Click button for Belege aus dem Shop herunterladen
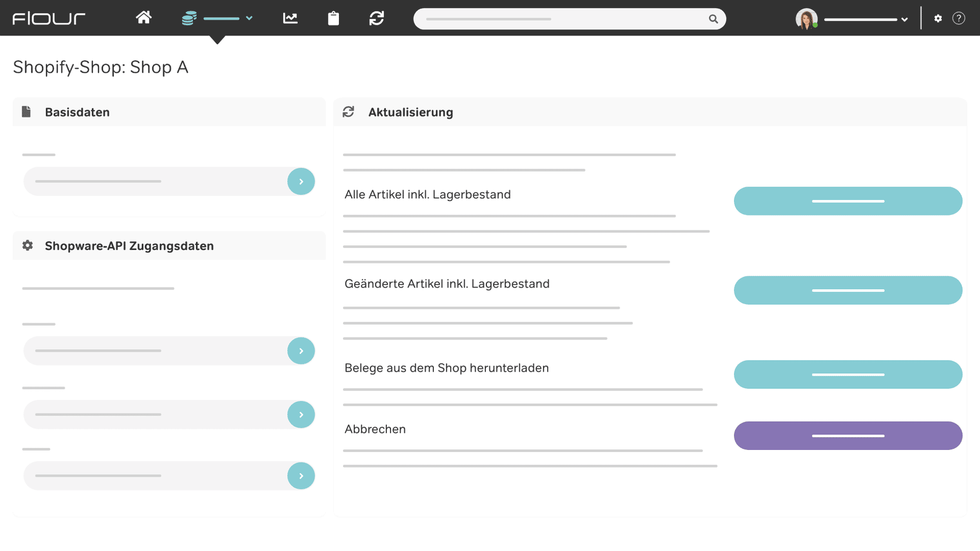The image size is (980, 551). [848, 374]
